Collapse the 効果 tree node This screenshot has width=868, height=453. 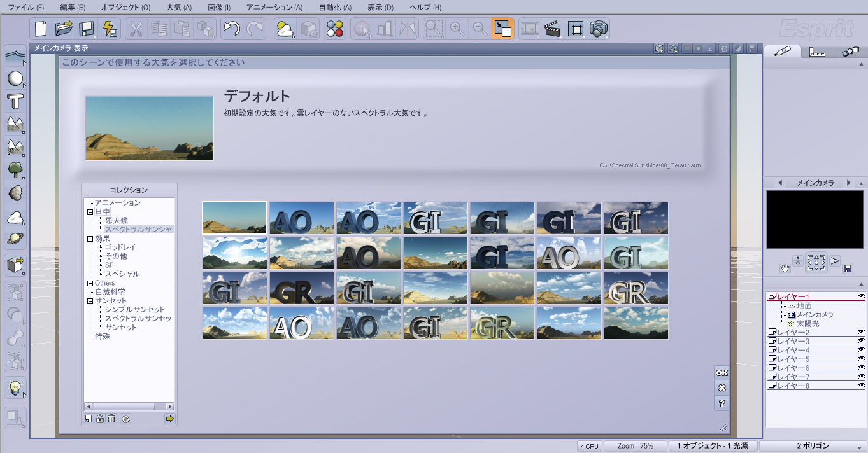90,239
